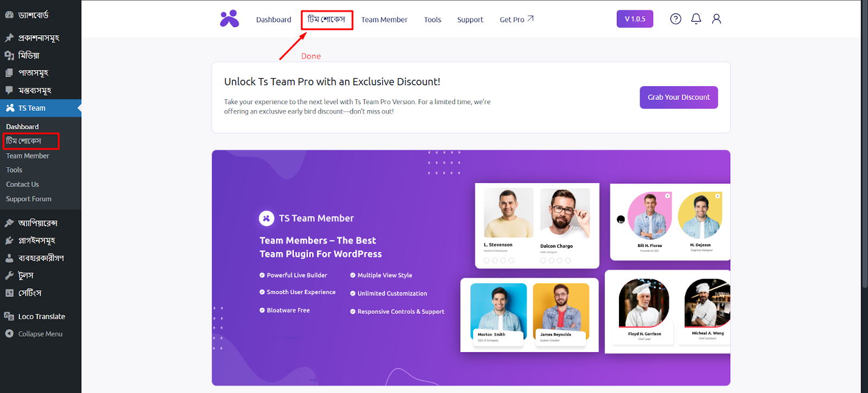Select Team Member in the sidebar submenu

point(28,156)
